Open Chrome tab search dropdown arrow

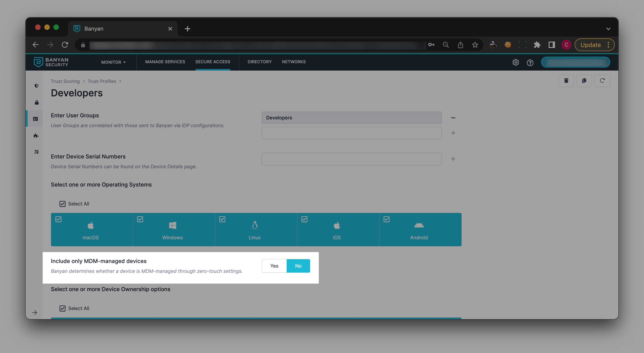pos(608,29)
